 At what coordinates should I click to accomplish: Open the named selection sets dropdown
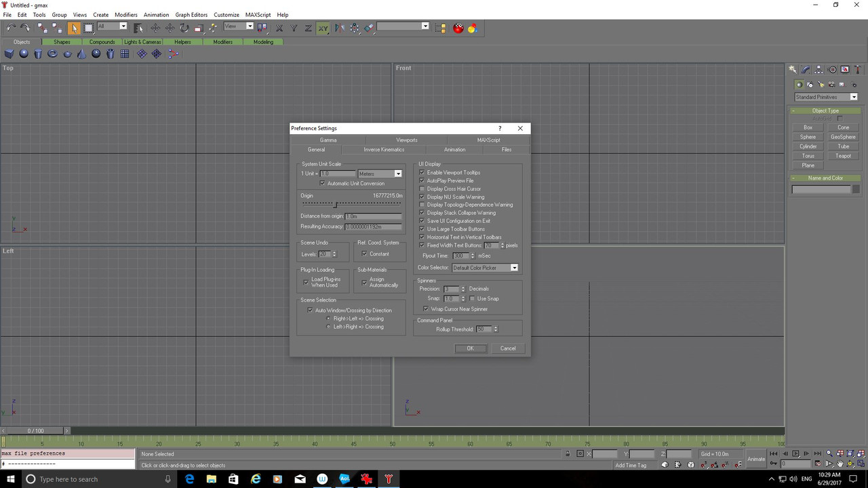pos(425,26)
